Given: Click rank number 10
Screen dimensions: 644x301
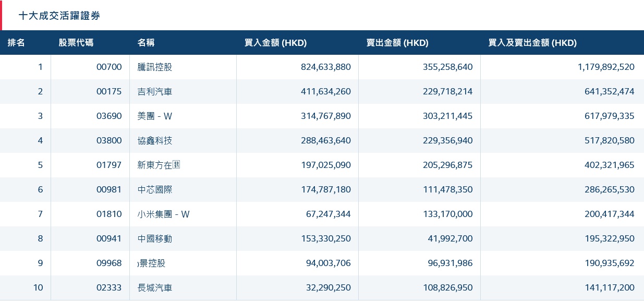Looking at the screenshot, I should pyautogui.click(x=38, y=287).
